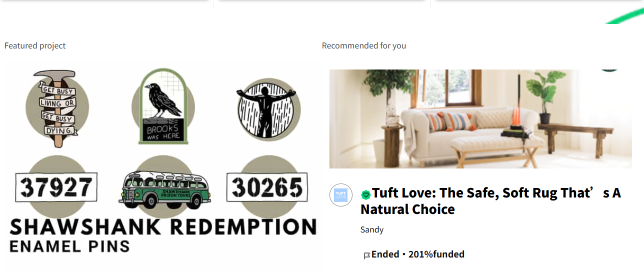Open the Tuft Love living room thumbnail

(480, 119)
